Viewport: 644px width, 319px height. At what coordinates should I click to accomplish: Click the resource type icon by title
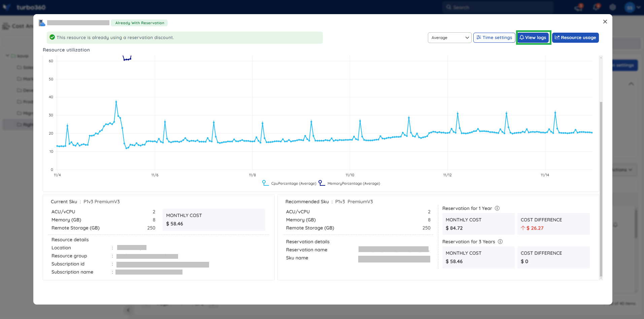(x=42, y=23)
